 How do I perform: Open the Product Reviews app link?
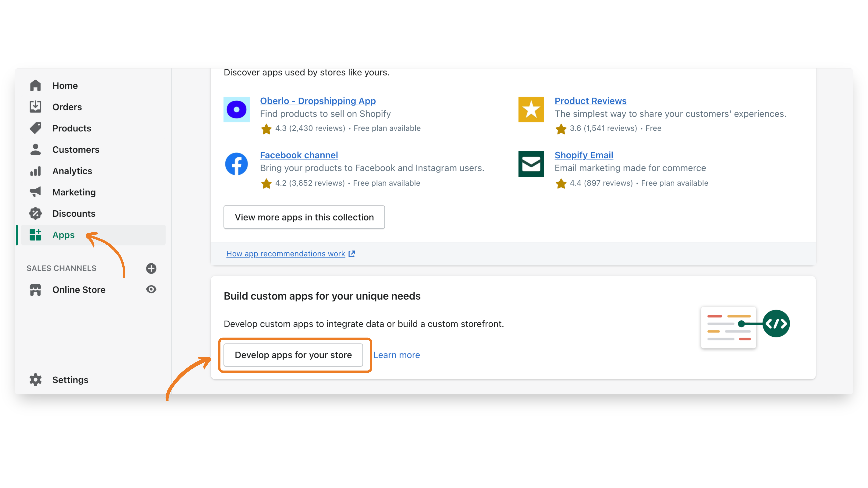(590, 101)
